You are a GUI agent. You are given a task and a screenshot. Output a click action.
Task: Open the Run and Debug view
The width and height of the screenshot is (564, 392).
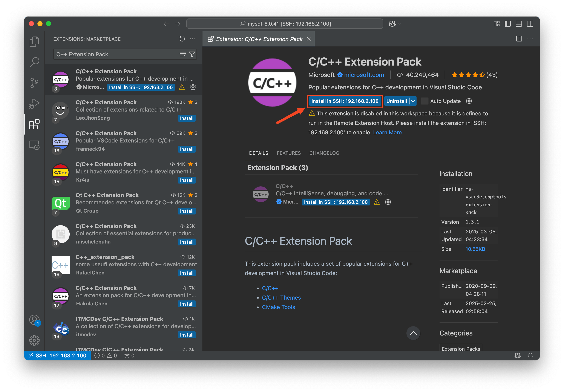click(34, 103)
